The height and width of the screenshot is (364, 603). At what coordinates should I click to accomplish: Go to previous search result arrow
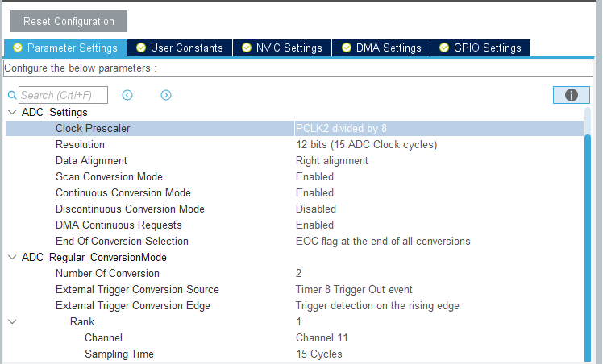(x=127, y=95)
